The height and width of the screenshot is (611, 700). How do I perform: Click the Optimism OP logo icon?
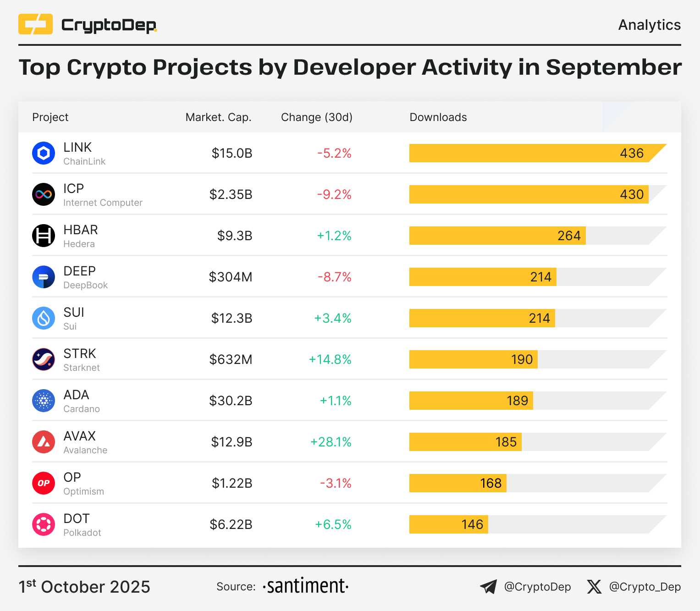44,483
